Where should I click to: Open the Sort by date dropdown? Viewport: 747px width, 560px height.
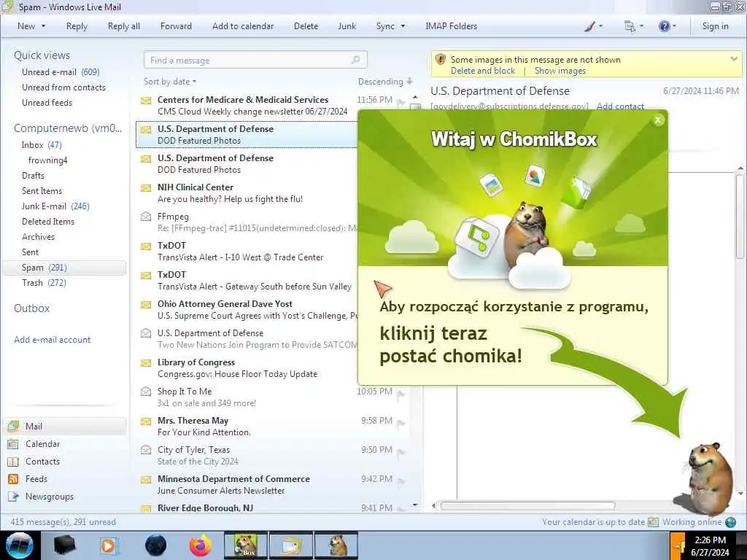(x=170, y=82)
